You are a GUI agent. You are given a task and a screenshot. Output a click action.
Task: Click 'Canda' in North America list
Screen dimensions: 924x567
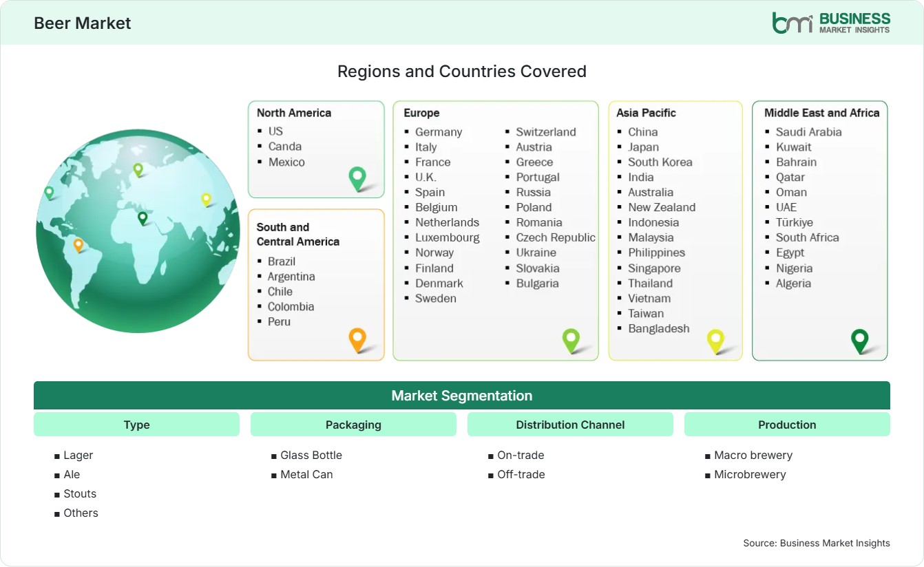[285, 146]
